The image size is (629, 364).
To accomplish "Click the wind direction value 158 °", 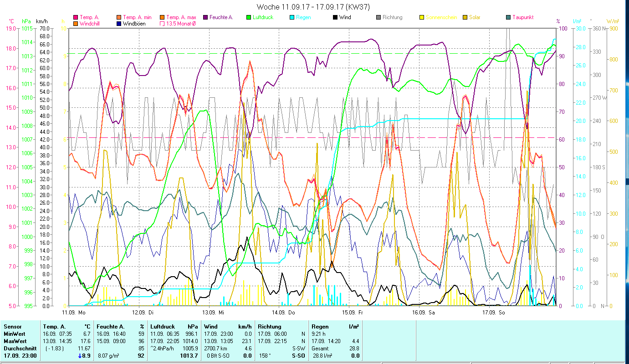I will 266,356.
